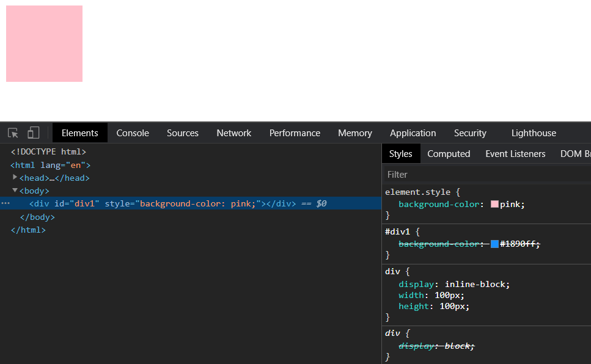Switch to the Lighthouse tab
The width and height of the screenshot is (591, 364).
coord(534,133)
